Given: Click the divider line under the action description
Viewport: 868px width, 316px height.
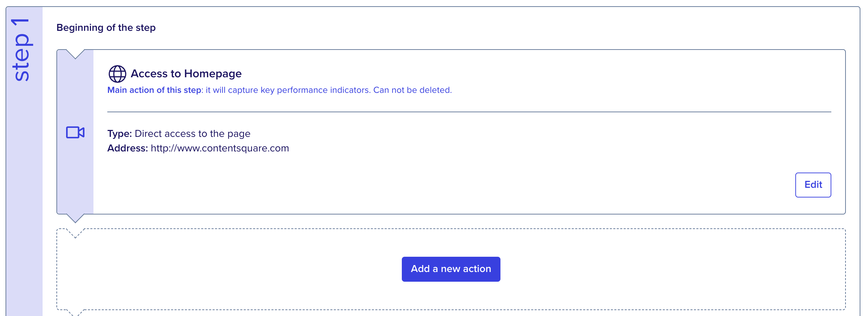Looking at the screenshot, I should [469, 112].
